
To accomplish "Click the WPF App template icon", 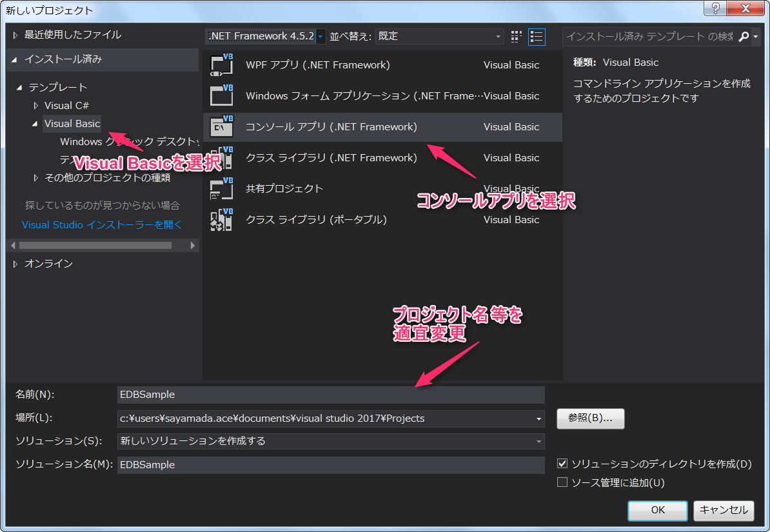I will [x=222, y=65].
